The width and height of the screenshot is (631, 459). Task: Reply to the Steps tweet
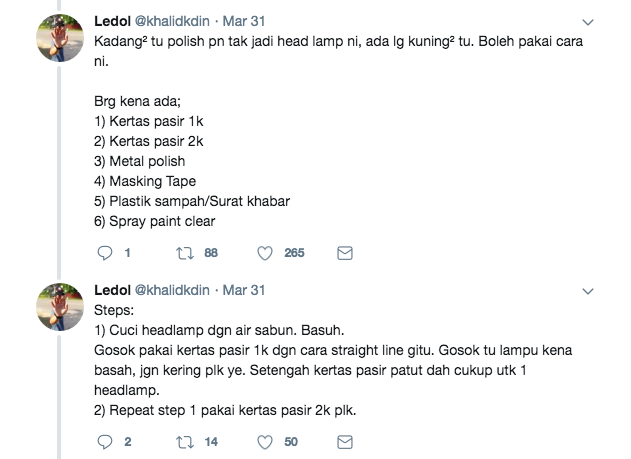click(105, 441)
